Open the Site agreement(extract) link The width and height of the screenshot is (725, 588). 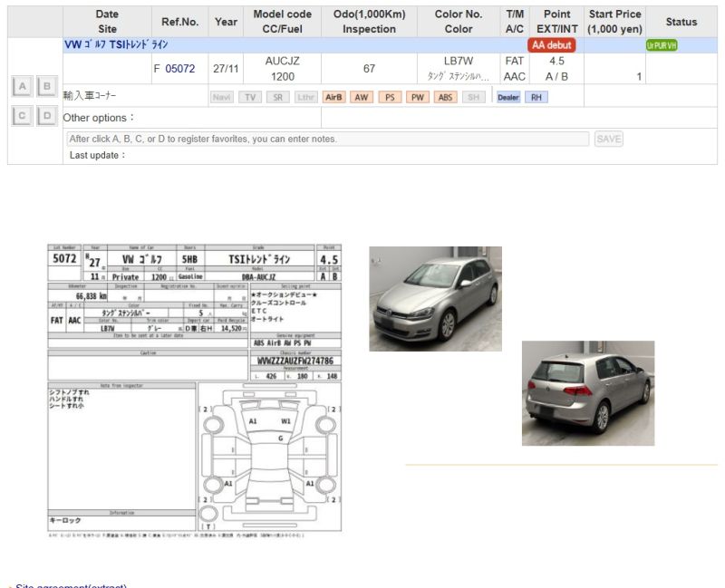coord(71,585)
